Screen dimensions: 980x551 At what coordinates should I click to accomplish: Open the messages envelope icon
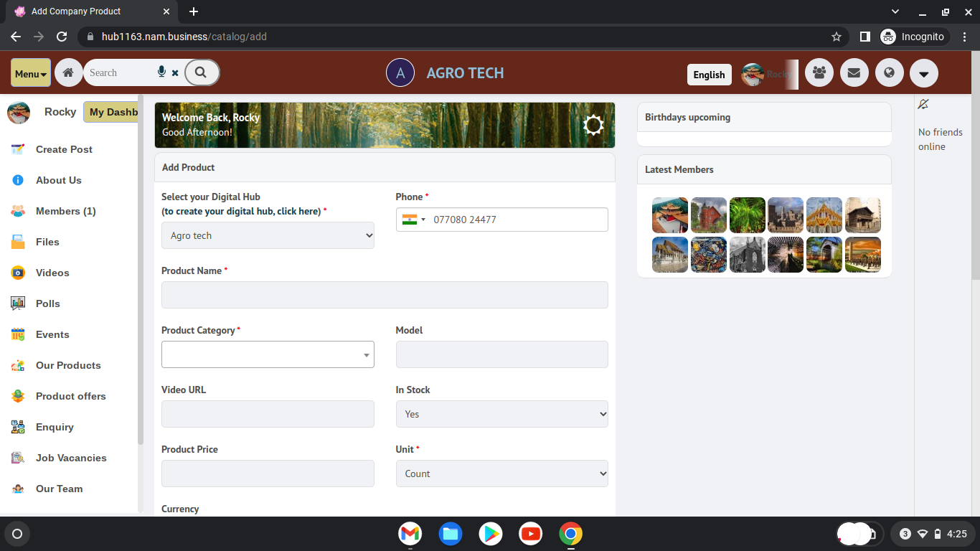tap(854, 72)
